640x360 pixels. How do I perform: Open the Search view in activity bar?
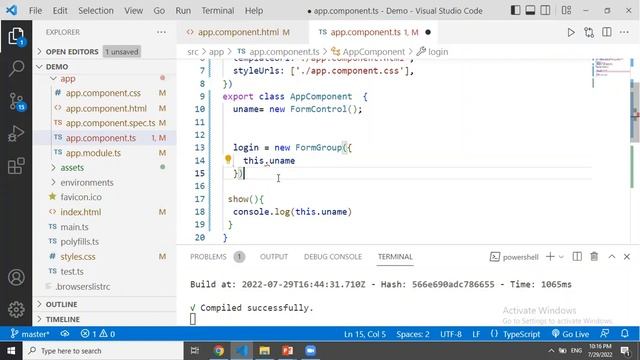(x=16, y=68)
